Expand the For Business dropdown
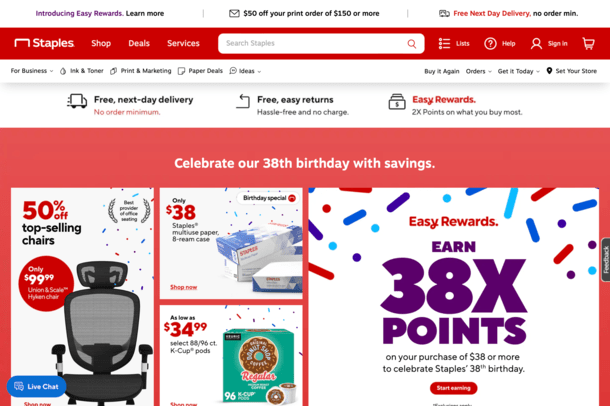This screenshot has width=610, height=406. [x=32, y=71]
